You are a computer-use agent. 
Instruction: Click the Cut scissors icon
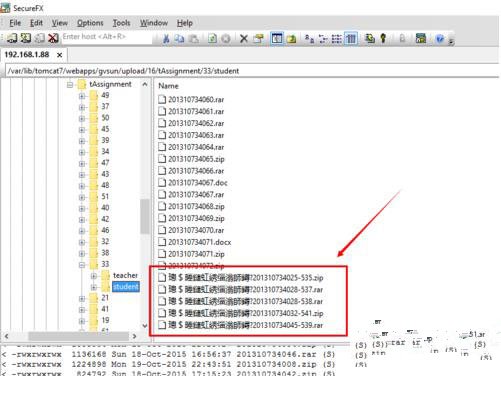pos(166,39)
